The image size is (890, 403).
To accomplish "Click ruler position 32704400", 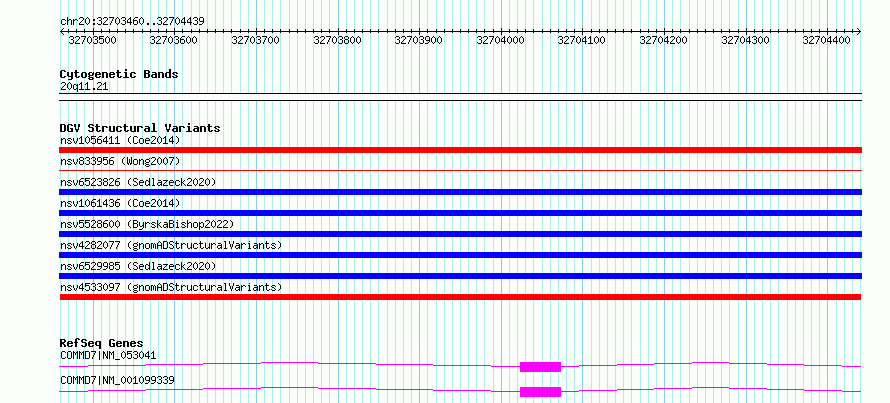I will [x=827, y=40].
